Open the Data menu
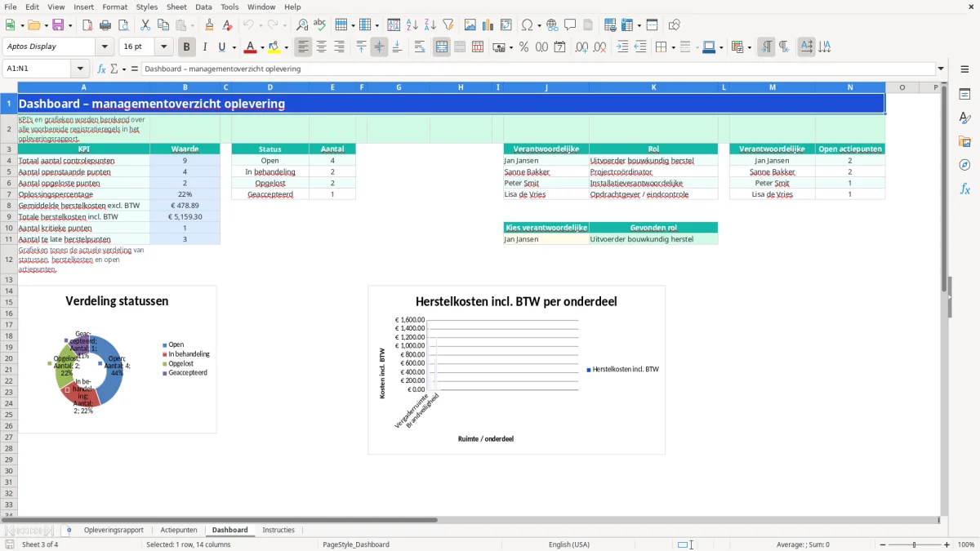Viewport: 980px width, 551px height. pos(203,7)
